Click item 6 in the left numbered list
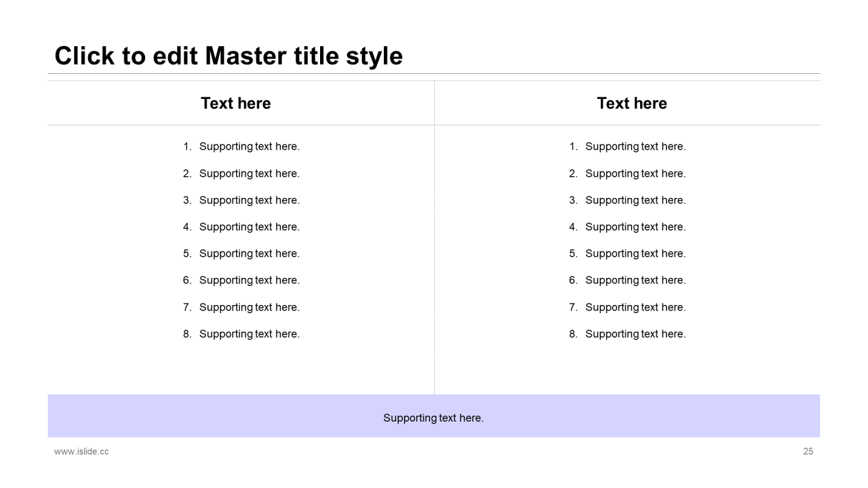Image resolution: width=868 pixels, height=488 pixels. pyautogui.click(x=249, y=280)
